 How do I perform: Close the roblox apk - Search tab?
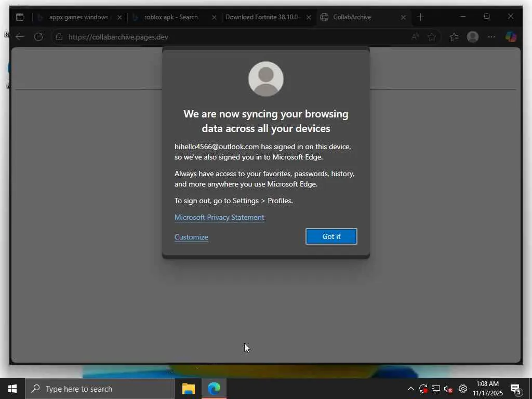(x=214, y=17)
